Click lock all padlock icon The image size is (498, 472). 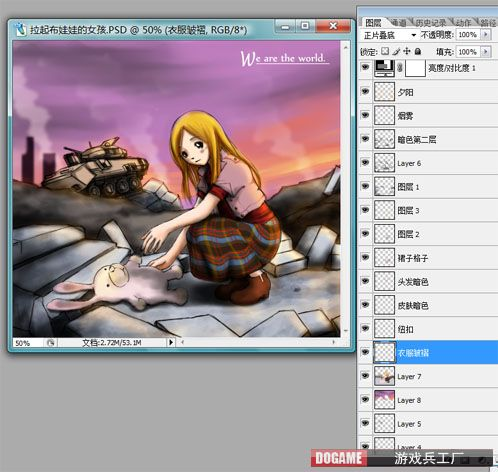(x=418, y=51)
